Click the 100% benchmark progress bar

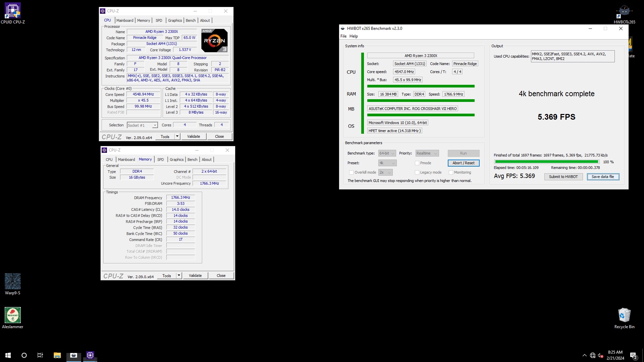coord(547,162)
